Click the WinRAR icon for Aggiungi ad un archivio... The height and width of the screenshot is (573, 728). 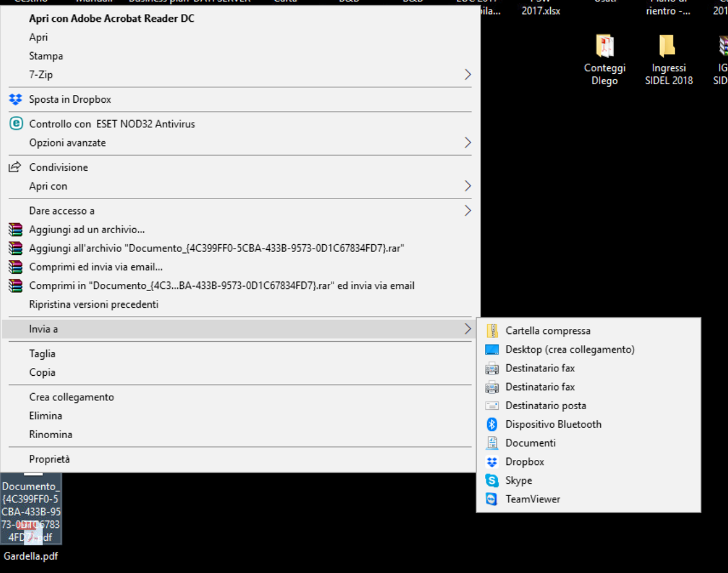[15, 229]
